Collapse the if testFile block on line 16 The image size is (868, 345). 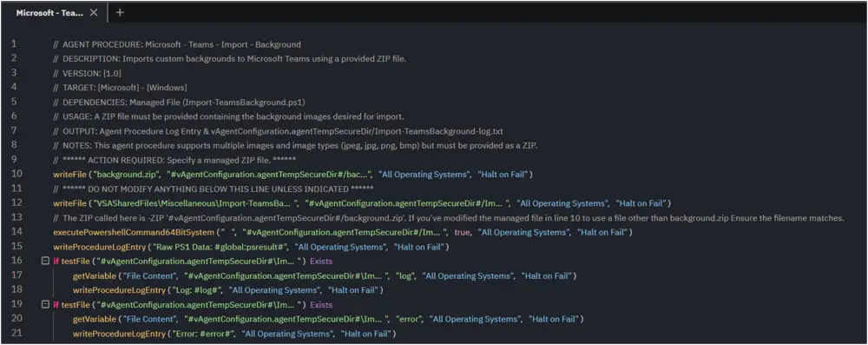click(x=46, y=261)
